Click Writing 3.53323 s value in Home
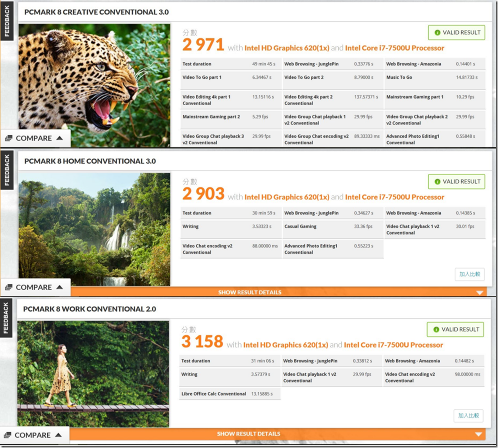The width and height of the screenshot is (498, 448). click(262, 226)
